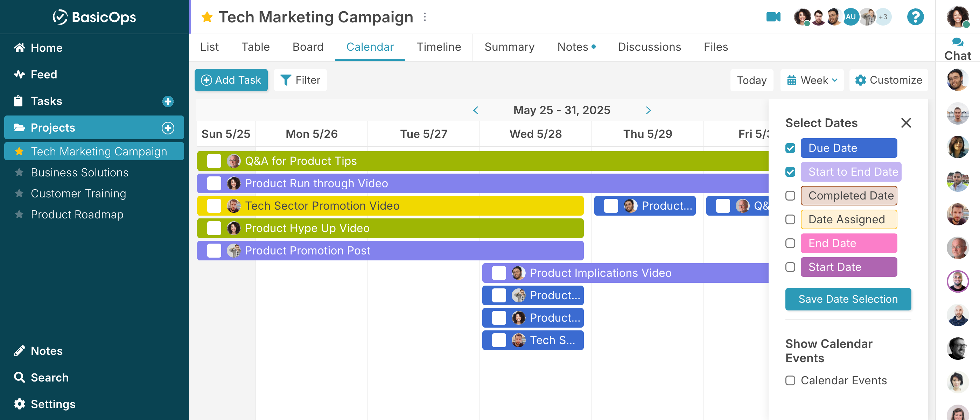980x420 pixels.
Task: Add a new task via Tasks plus icon
Action: [x=168, y=101]
